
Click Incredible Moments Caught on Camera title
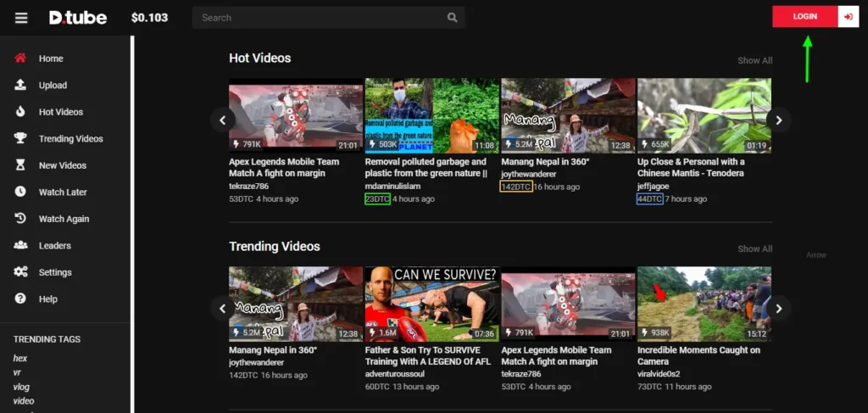tap(698, 355)
